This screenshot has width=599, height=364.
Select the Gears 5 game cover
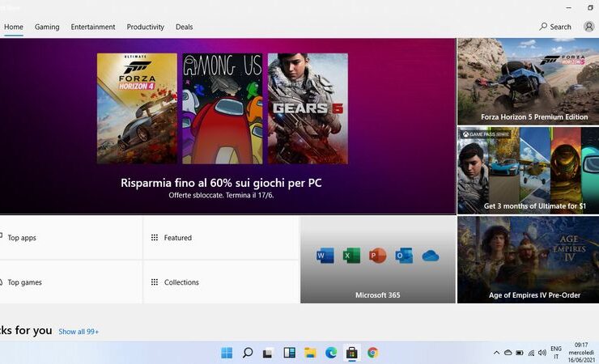coord(308,108)
